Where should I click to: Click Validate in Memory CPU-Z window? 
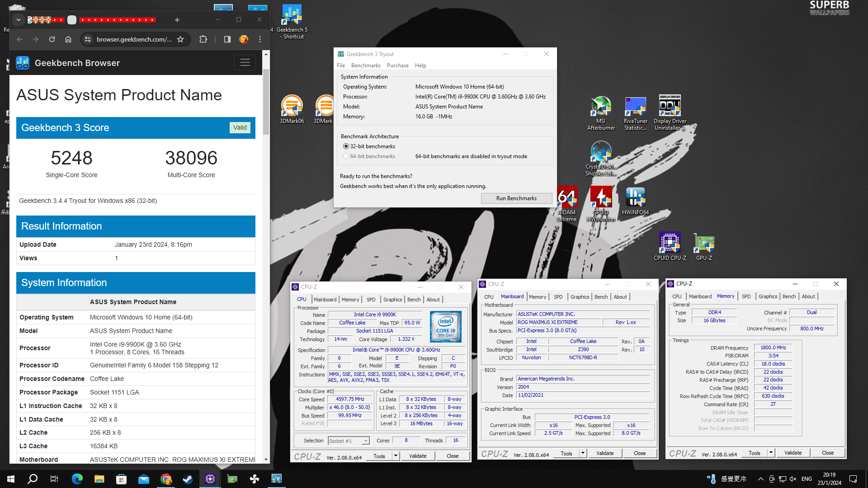pos(793,453)
